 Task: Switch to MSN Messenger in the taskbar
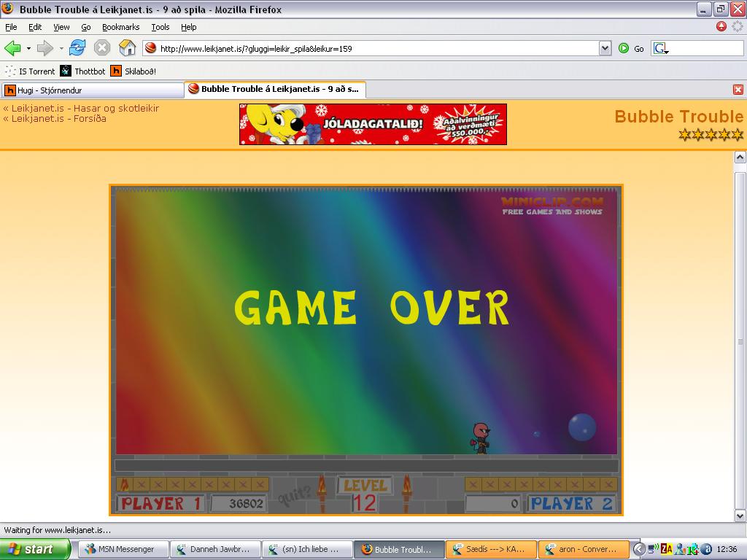point(123,549)
